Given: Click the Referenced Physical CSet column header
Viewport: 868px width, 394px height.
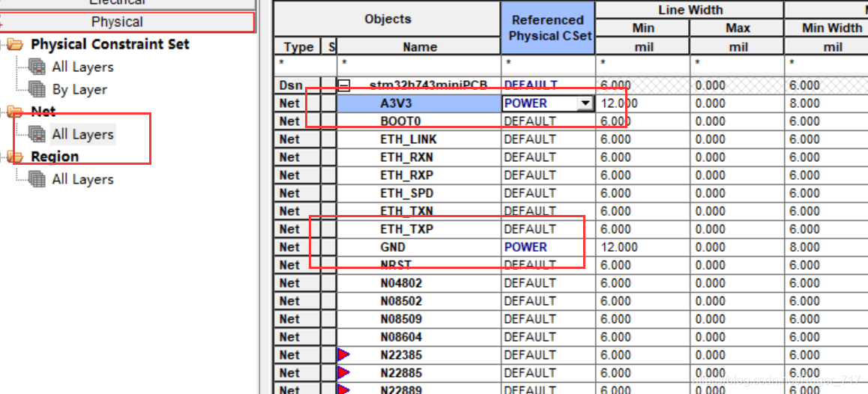Looking at the screenshot, I should pos(547,28).
